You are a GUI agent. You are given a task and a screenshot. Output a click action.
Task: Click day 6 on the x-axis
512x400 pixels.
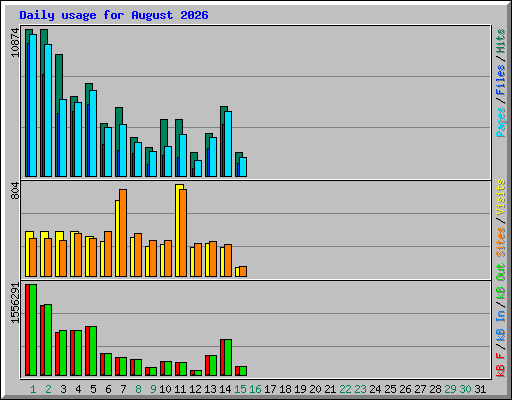click(108, 389)
